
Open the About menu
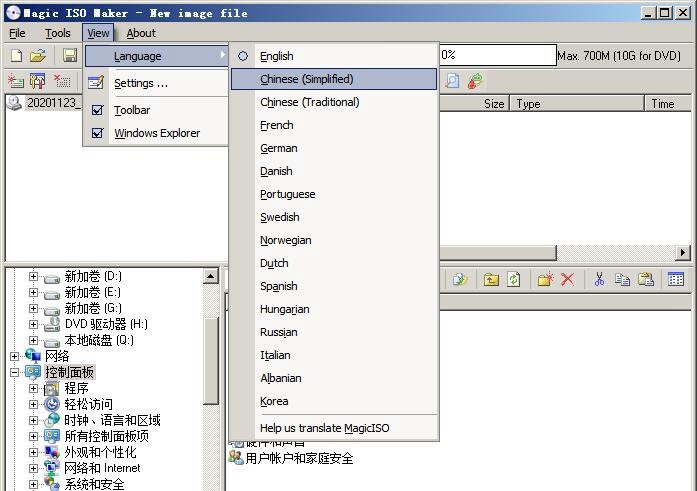(x=141, y=33)
